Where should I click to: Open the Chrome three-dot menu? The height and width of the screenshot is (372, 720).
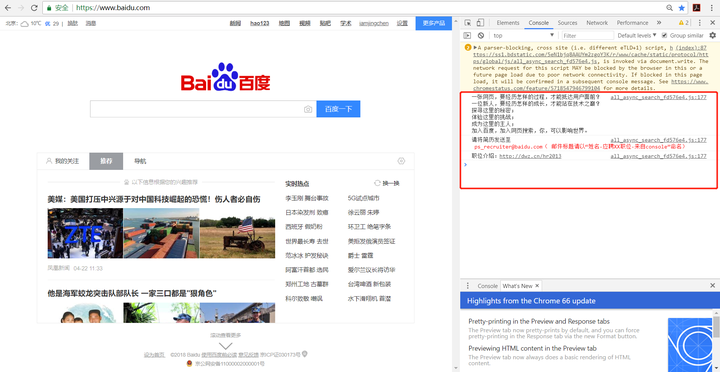point(711,8)
